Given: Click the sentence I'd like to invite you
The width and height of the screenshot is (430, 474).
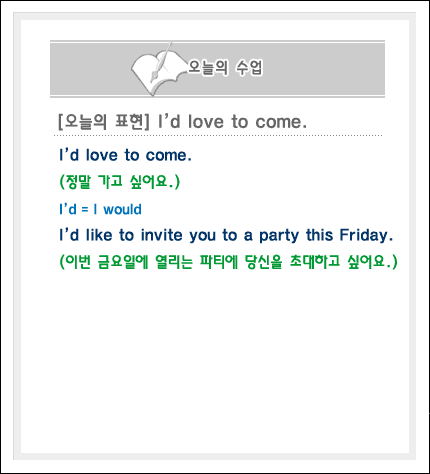Looking at the screenshot, I should (x=226, y=235).
